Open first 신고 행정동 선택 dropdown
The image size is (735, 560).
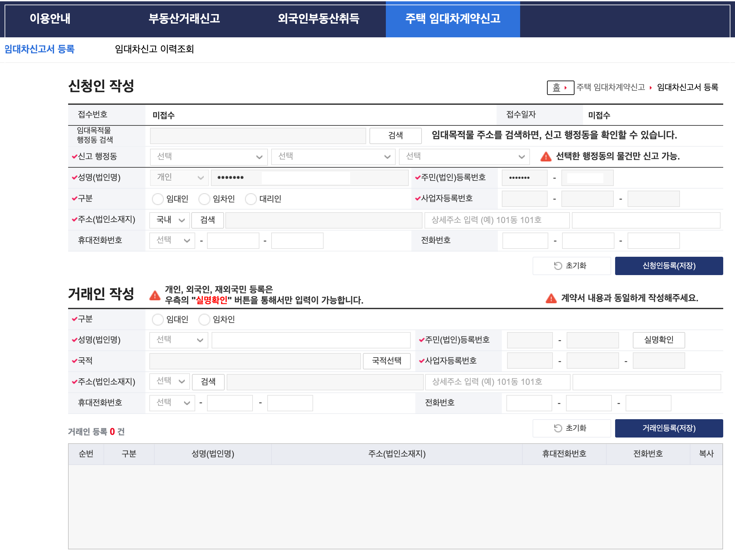pos(209,157)
